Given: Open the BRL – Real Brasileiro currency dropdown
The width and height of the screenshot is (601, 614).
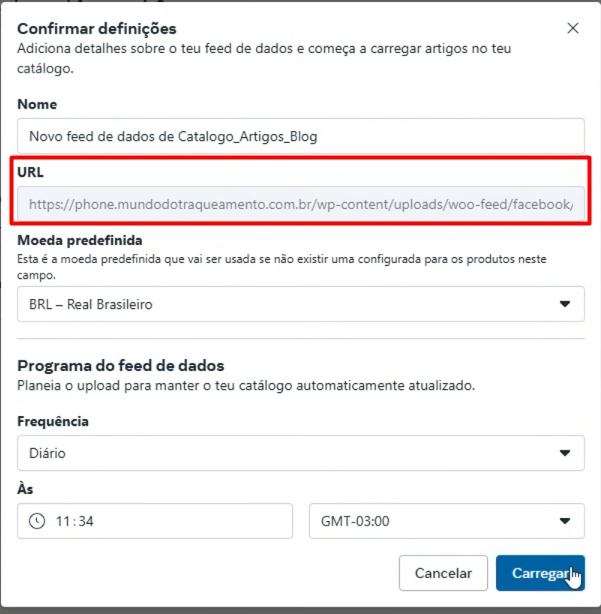Looking at the screenshot, I should point(300,304).
